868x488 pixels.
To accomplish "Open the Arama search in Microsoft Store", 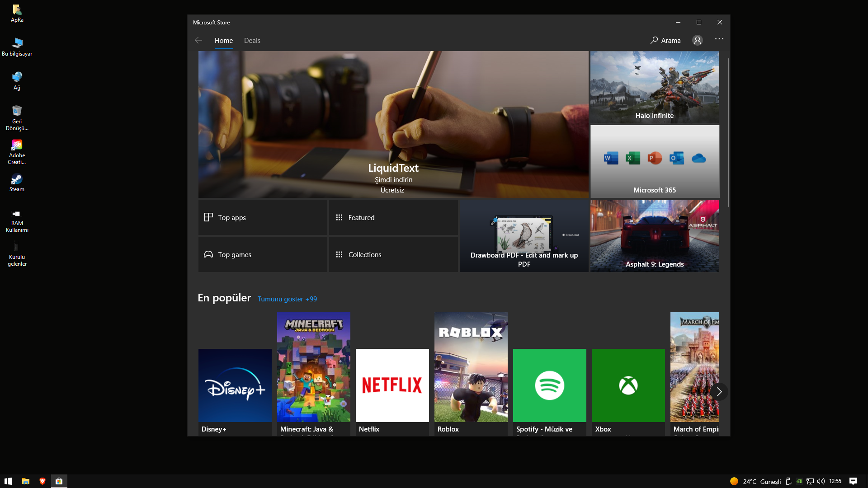I will (665, 40).
